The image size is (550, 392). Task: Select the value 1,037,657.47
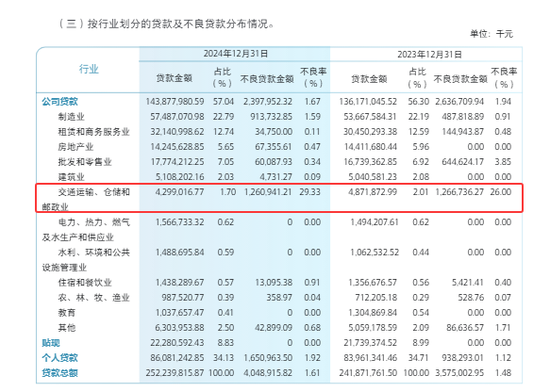click(180, 313)
